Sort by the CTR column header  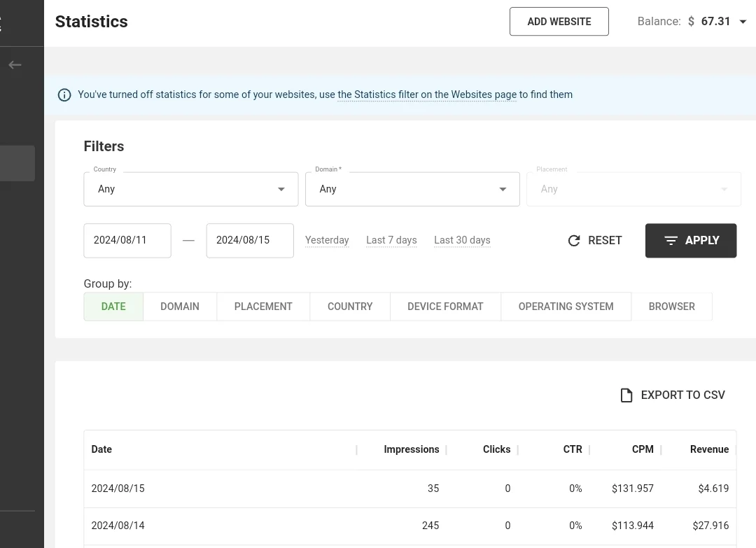point(573,449)
